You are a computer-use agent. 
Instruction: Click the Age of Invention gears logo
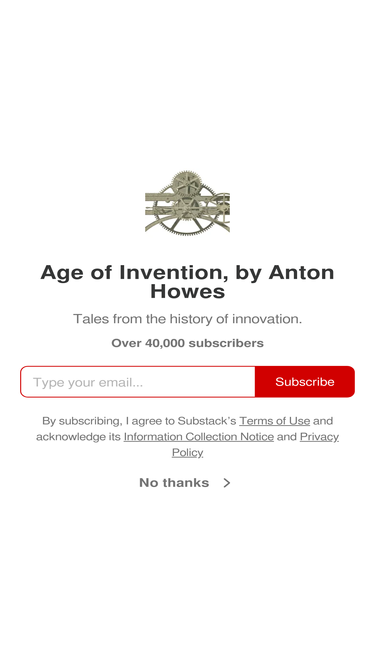(188, 202)
